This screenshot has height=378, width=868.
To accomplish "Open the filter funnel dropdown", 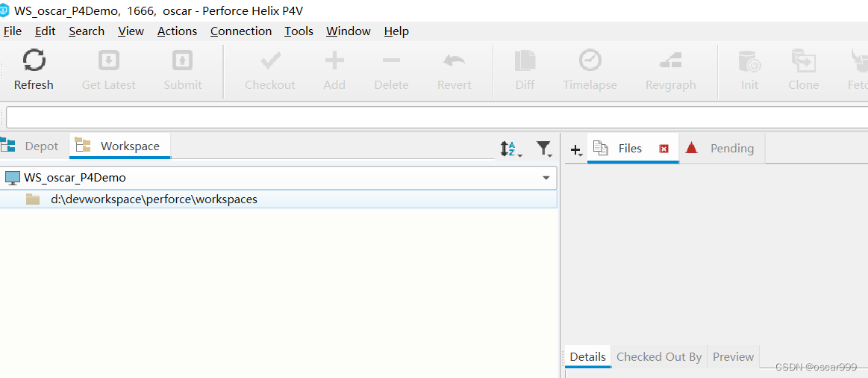I will pyautogui.click(x=544, y=149).
